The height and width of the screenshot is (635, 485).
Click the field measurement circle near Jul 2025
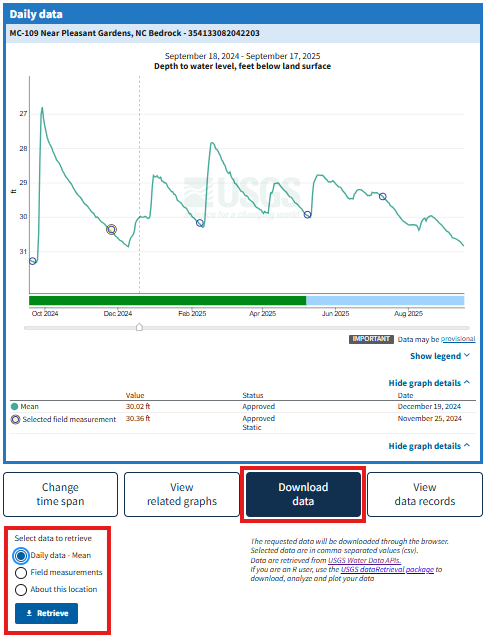[383, 196]
